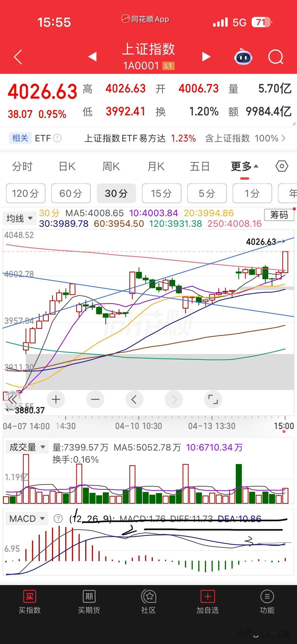Tap the battery indicator 71
This screenshot has width=297, height=644.
(262, 22)
